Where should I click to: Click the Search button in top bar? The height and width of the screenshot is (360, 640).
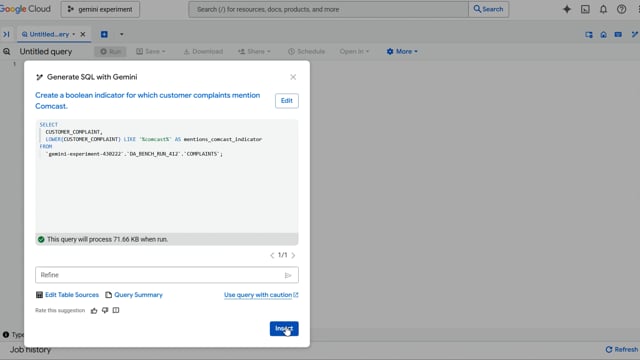[x=488, y=9]
